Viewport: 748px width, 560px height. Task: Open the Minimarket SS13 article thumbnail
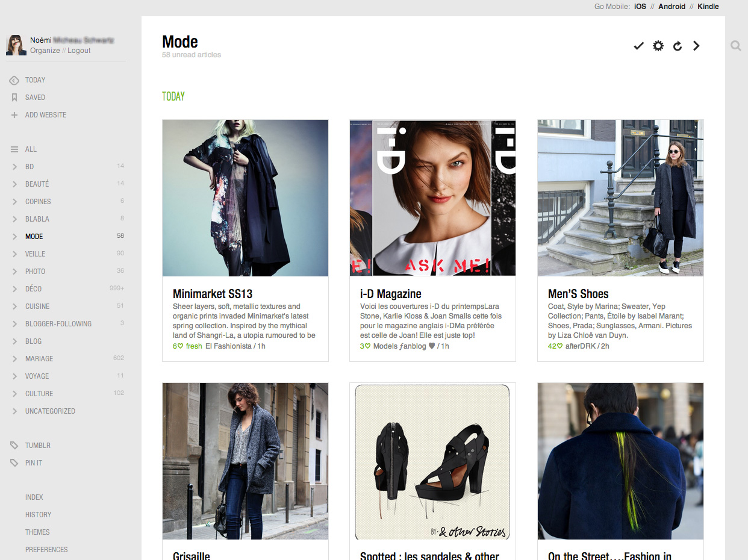pos(245,198)
